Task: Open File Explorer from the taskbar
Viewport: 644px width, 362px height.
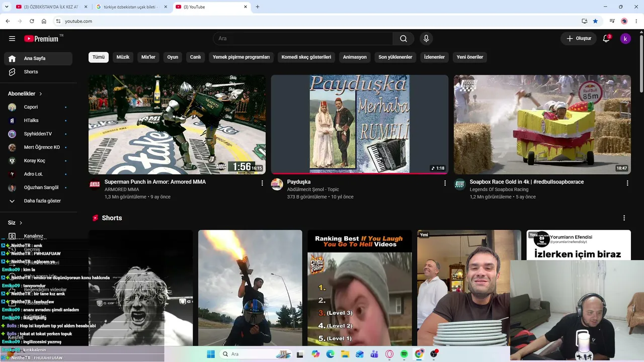Action: pos(345,354)
